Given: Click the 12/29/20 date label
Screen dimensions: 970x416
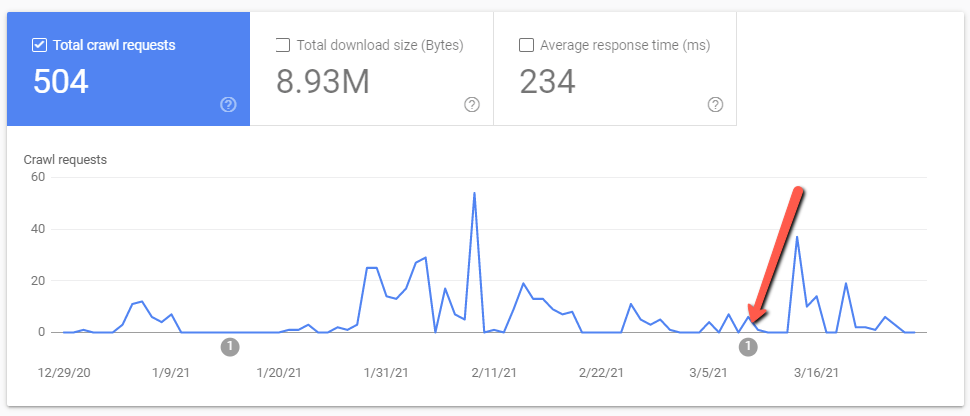Looking at the screenshot, I should pyautogui.click(x=64, y=373).
